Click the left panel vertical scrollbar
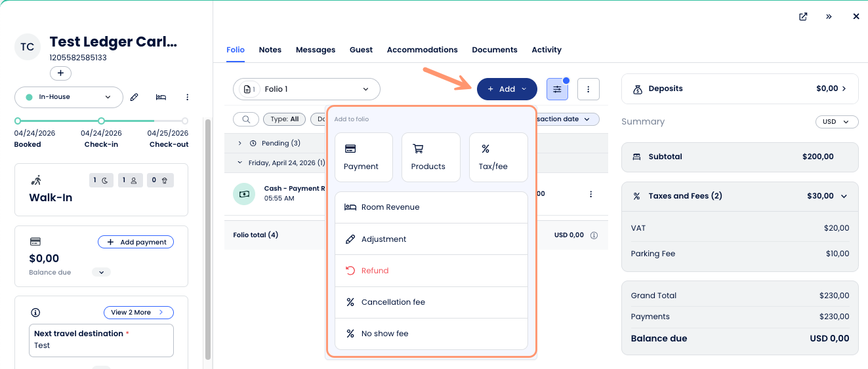The width and height of the screenshot is (868, 369). [x=208, y=239]
